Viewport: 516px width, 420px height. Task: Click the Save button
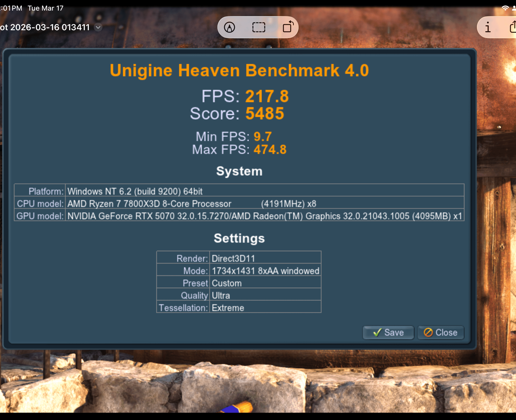pyautogui.click(x=388, y=333)
